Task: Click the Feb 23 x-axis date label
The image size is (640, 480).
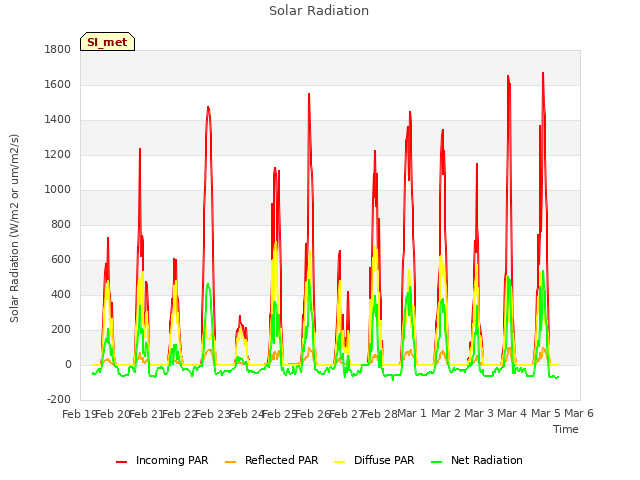Action: (x=212, y=414)
